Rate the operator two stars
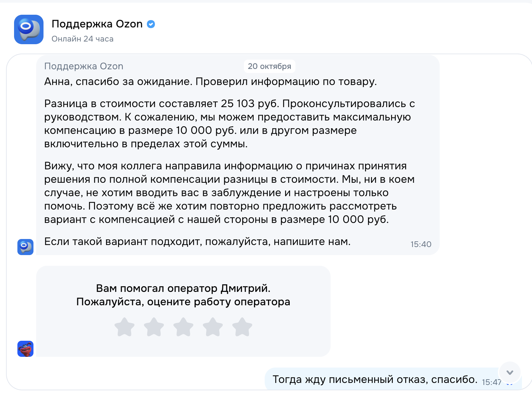Viewport: 532px width, 399px height. (154, 327)
